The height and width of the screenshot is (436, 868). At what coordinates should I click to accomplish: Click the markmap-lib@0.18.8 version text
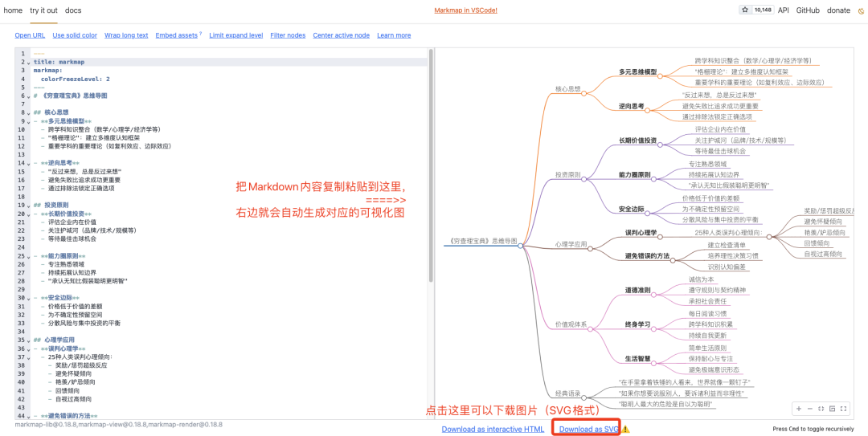[x=46, y=425]
